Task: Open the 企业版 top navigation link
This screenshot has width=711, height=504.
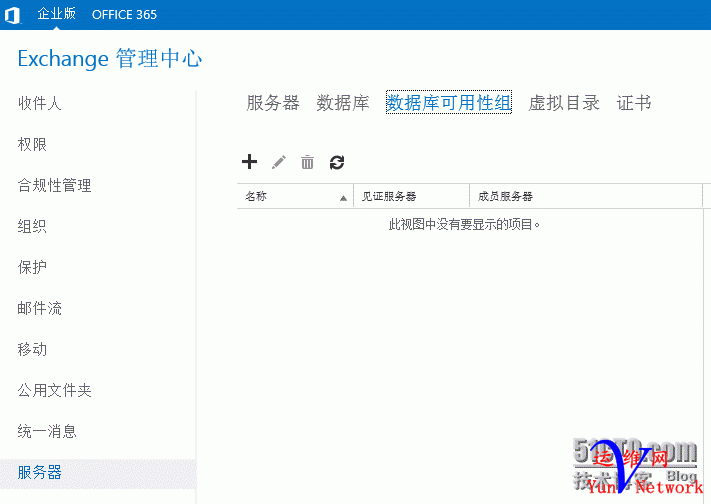Action: point(57,14)
